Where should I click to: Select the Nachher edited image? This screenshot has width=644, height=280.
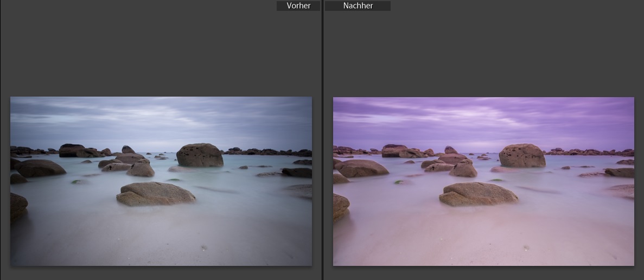click(483, 181)
